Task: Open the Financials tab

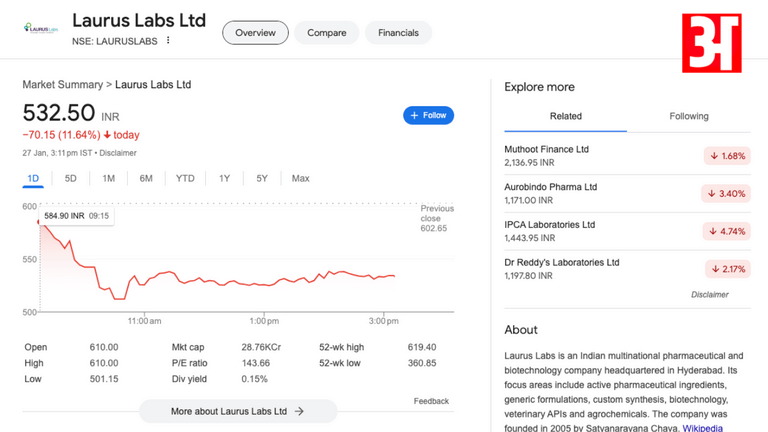Action: click(398, 33)
